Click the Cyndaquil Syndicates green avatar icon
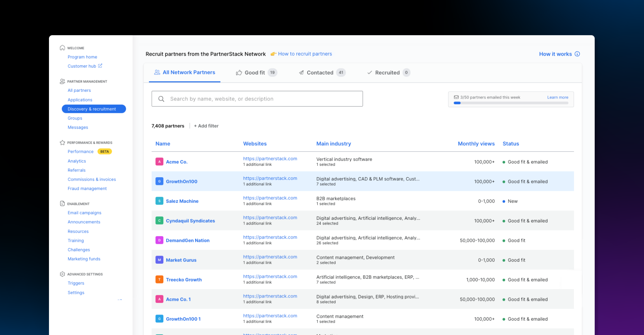This screenshot has width=644, height=335. (159, 220)
